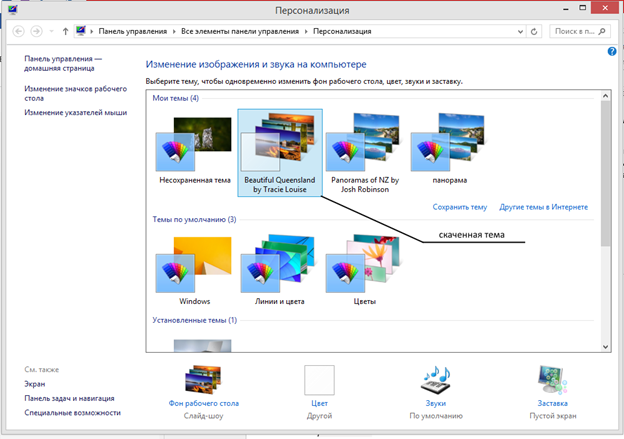The width and height of the screenshot is (624, 439).
Task: Open Изменение значков рабочего стола
Action: pyautogui.click(x=76, y=93)
